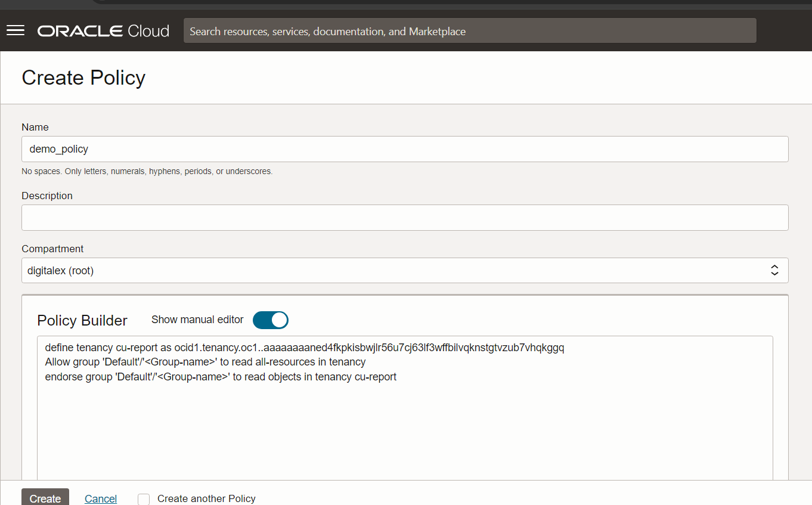
Task: Toggle off Show manual editor switch
Action: [271, 320]
